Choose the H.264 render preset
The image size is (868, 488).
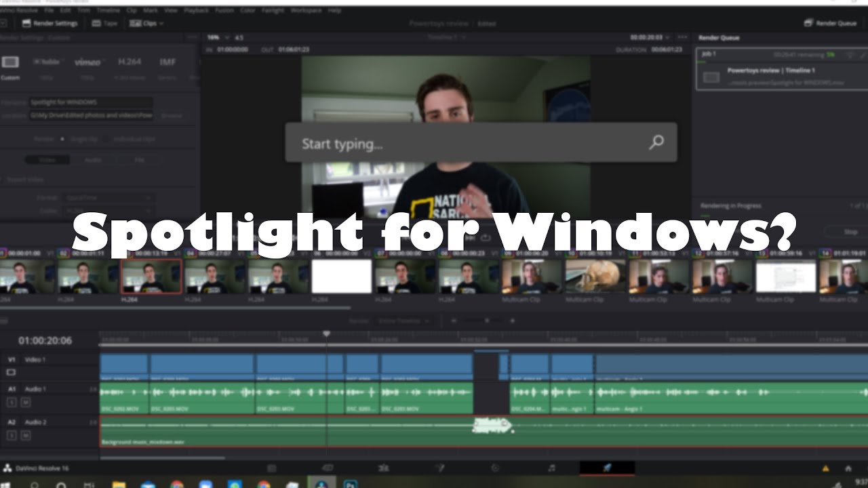click(x=129, y=62)
